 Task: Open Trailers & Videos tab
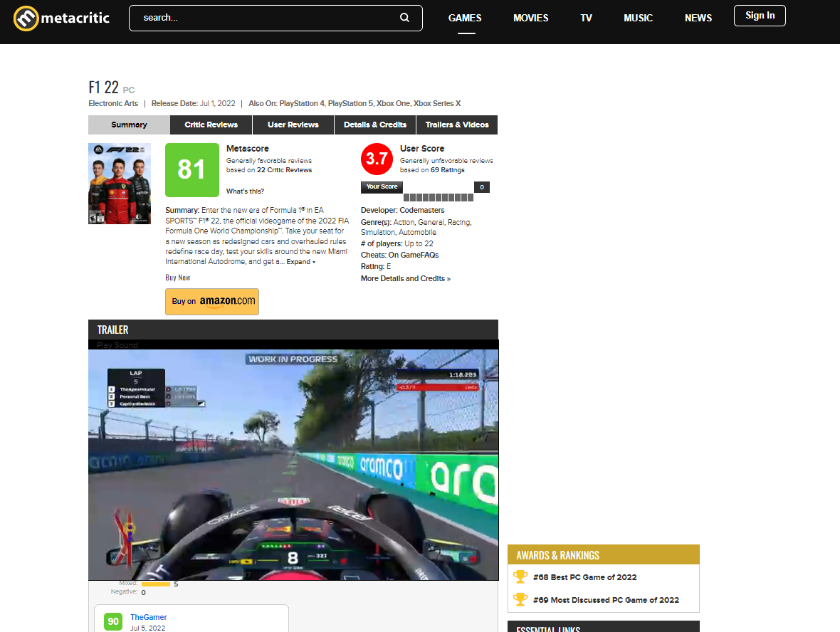(457, 125)
